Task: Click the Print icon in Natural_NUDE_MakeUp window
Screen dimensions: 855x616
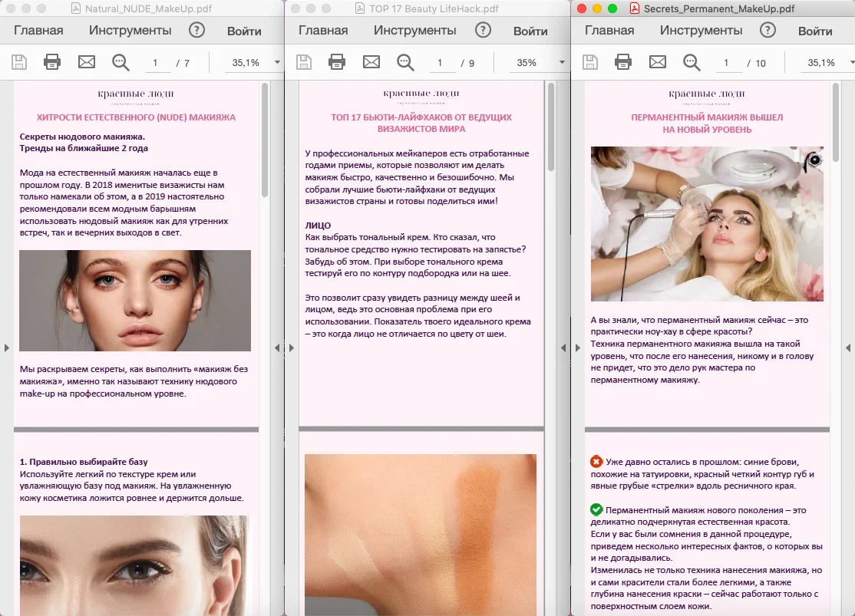Action: (51, 62)
